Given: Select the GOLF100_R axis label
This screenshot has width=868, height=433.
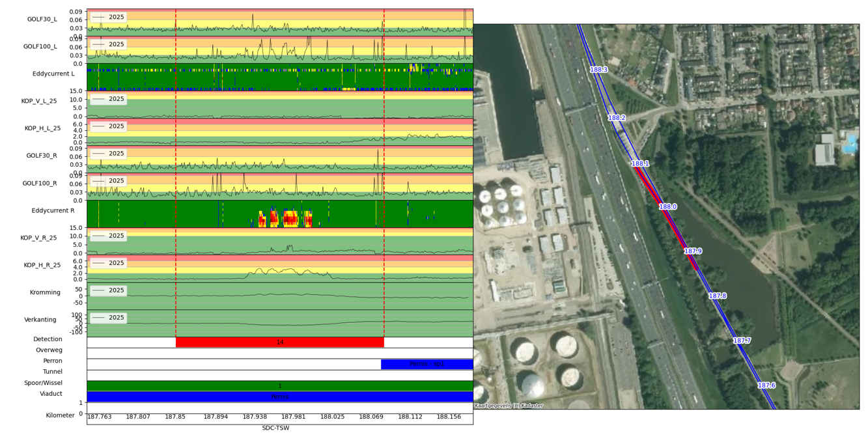Looking at the screenshot, I should pos(40,184).
